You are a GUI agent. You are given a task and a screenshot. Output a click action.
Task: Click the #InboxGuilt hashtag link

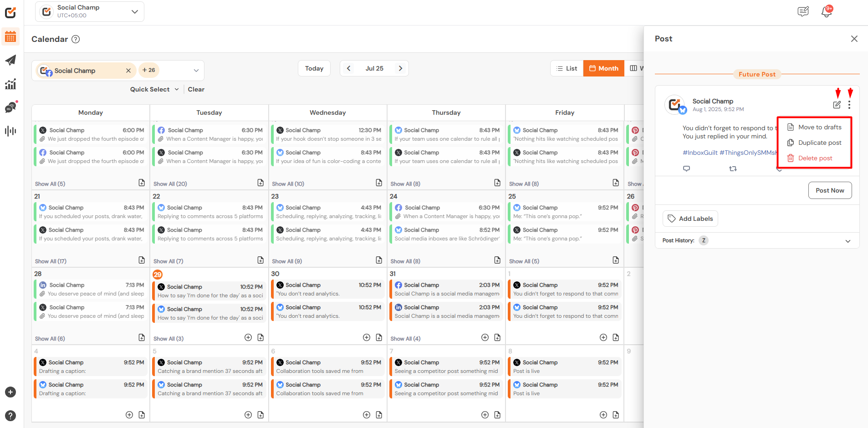(x=700, y=153)
